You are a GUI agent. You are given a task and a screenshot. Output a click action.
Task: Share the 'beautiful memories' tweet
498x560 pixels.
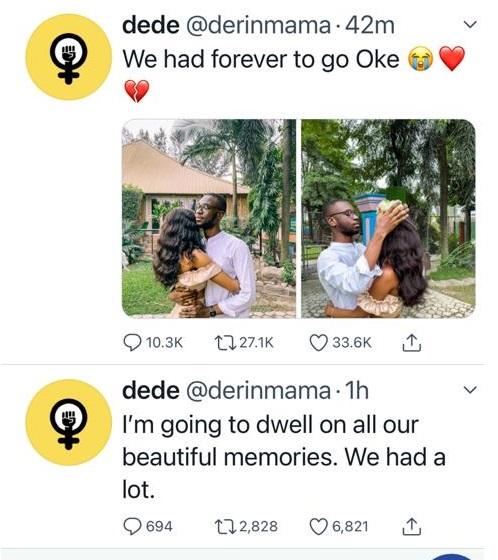[x=412, y=526]
